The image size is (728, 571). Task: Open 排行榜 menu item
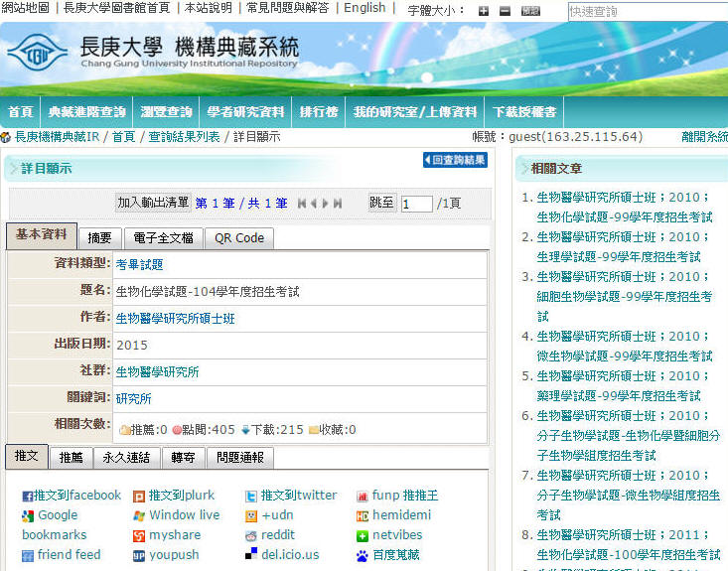click(319, 112)
